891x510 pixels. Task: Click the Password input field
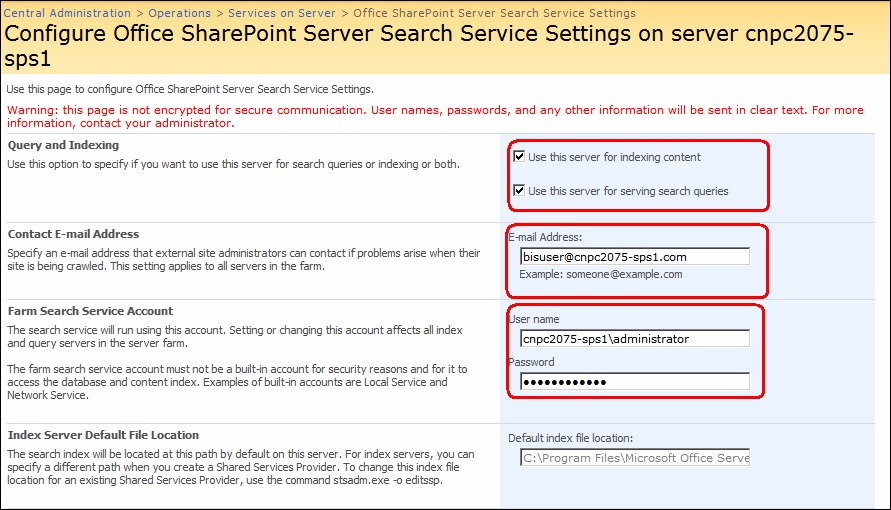point(635,382)
